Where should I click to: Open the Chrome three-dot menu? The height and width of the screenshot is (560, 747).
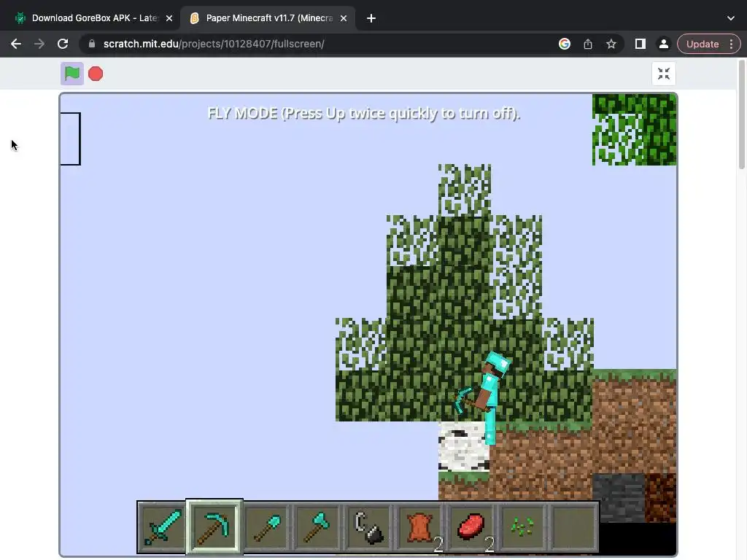[x=731, y=44]
